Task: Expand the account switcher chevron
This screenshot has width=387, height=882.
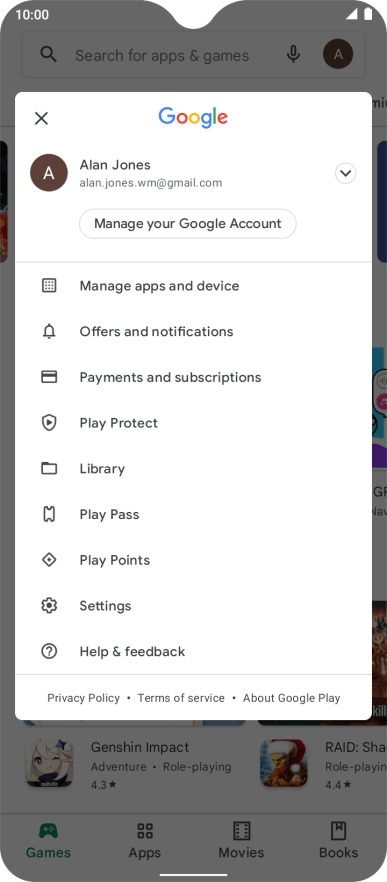Action: [345, 173]
